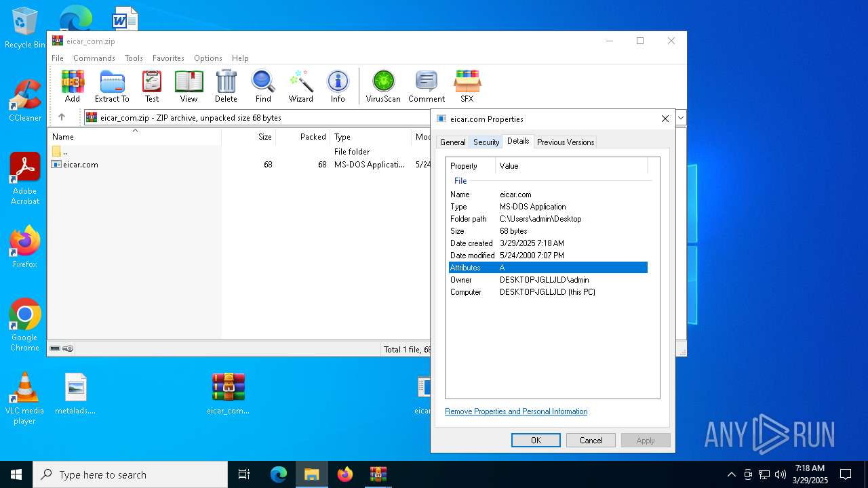Image resolution: width=868 pixels, height=488 pixels.
Task: Click the taskbar search box
Action: click(130, 474)
